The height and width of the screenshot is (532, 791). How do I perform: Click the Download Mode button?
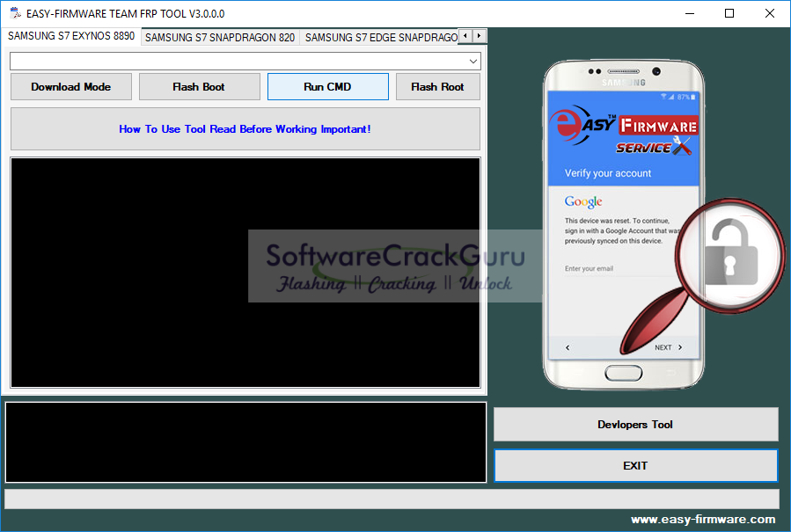pyautogui.click(x=71, y=87)
